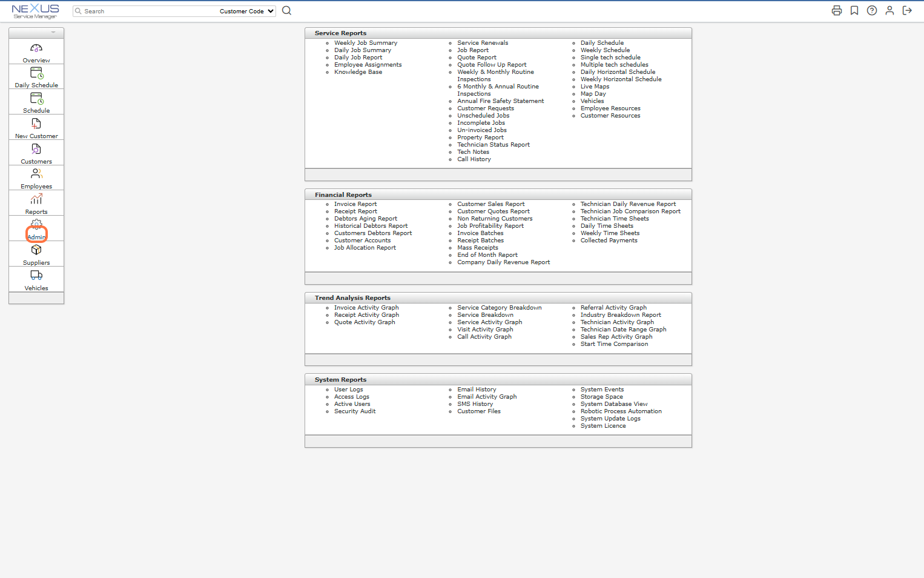Click the logout icon at top right
Screen dimensions: 924x578
906,10
